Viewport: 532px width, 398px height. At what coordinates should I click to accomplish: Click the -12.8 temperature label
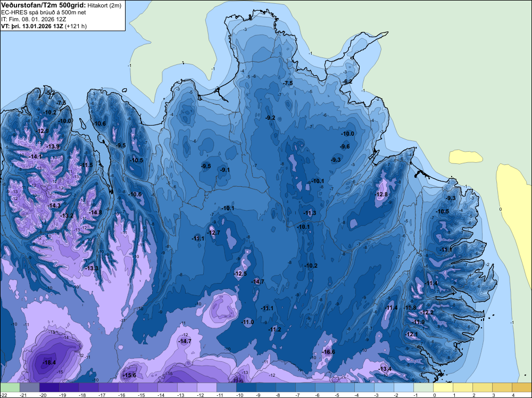pyautogui.click(x=381, y=194)
